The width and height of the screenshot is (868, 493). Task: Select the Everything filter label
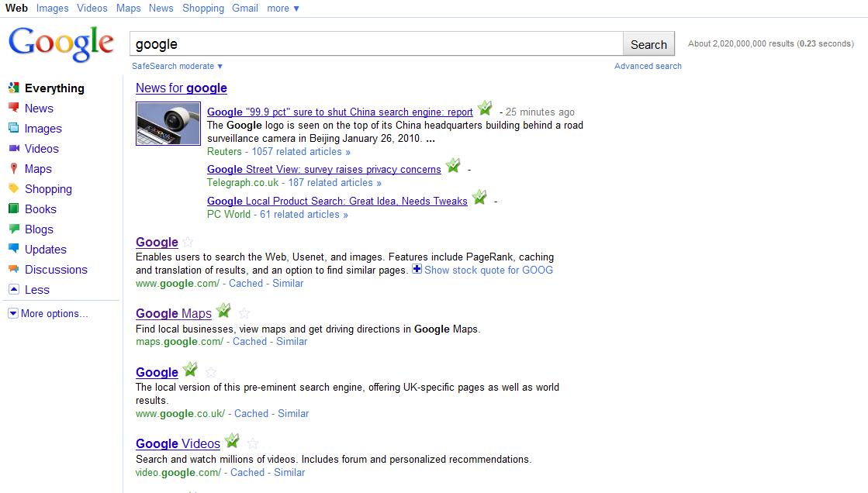[54, 88]
